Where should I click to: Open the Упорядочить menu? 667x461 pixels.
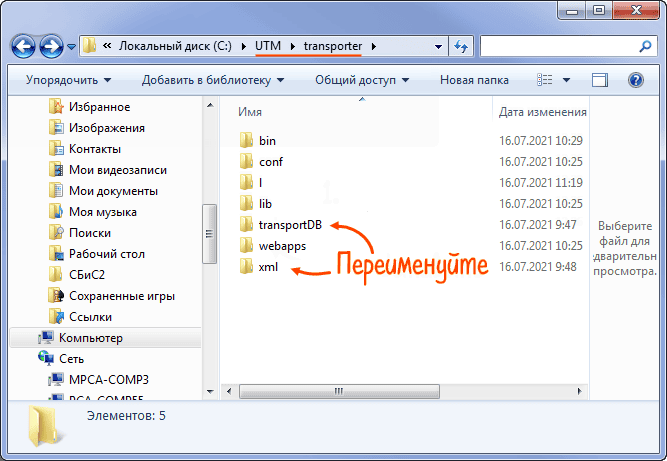point(68,80)
